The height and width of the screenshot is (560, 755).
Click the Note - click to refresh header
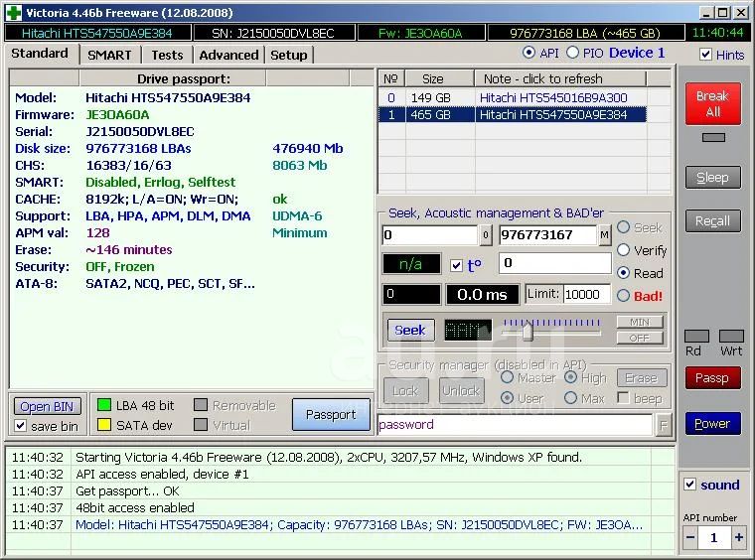[x=560, y=78]
